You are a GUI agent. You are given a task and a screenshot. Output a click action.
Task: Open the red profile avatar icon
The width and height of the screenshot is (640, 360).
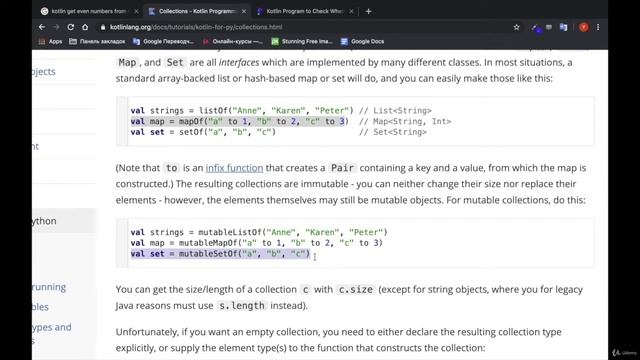click(584, 27)
